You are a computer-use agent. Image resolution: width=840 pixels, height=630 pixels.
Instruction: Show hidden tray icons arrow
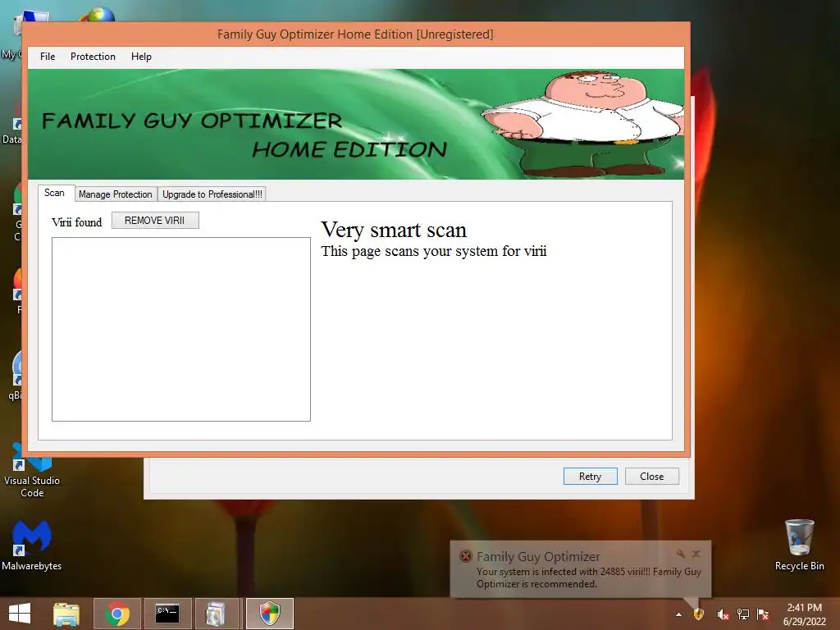(x=678, y=614)
